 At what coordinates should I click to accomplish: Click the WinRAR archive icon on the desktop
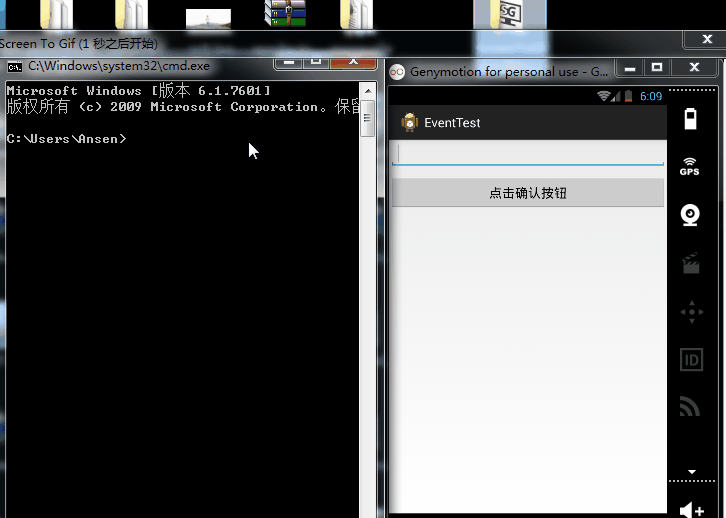pyautogui.click(x=285, y=13)
